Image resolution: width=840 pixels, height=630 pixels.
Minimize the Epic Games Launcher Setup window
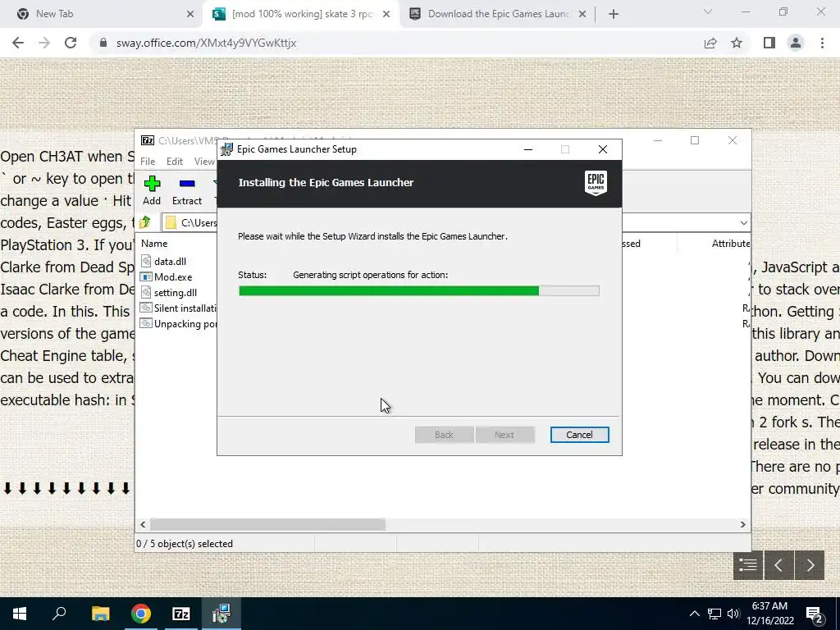pyautogui.click(x=528, y=149)
